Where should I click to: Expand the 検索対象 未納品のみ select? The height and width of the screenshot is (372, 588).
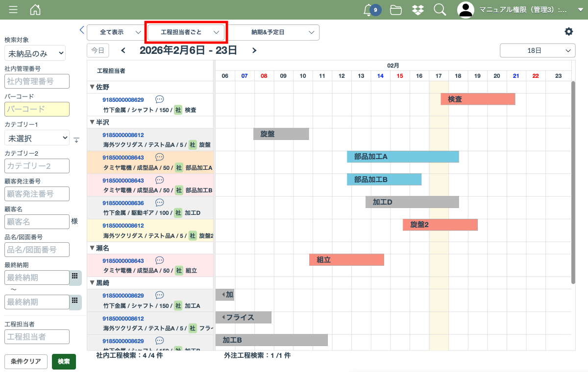click(x=35, y=53)
